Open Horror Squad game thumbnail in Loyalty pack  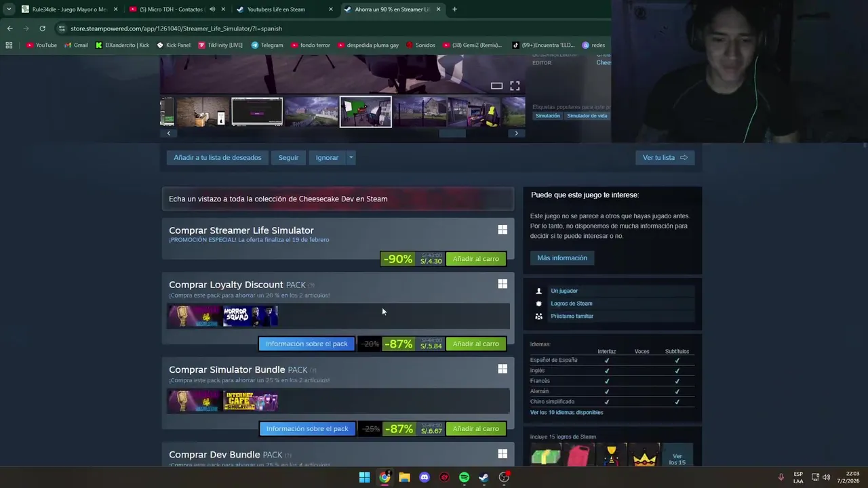[x=251, y=316]
